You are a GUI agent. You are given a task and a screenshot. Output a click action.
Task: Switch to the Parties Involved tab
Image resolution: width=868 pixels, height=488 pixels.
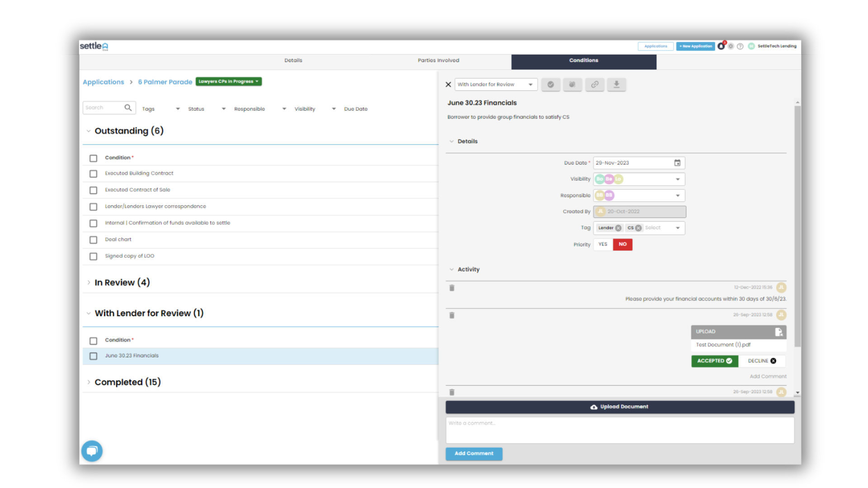click(438, 60)
